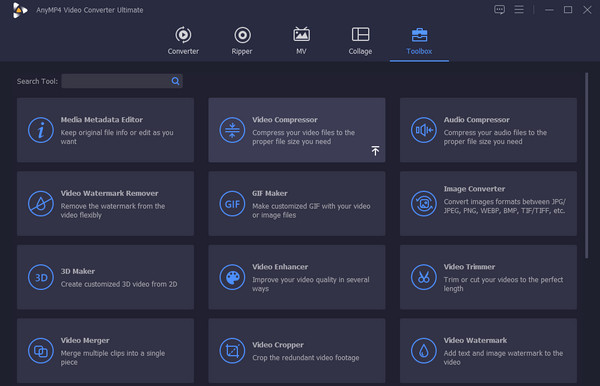Click the Video Compressor icon
The width and height of the screenshot is (600, 386).
[x=232, y=130]
